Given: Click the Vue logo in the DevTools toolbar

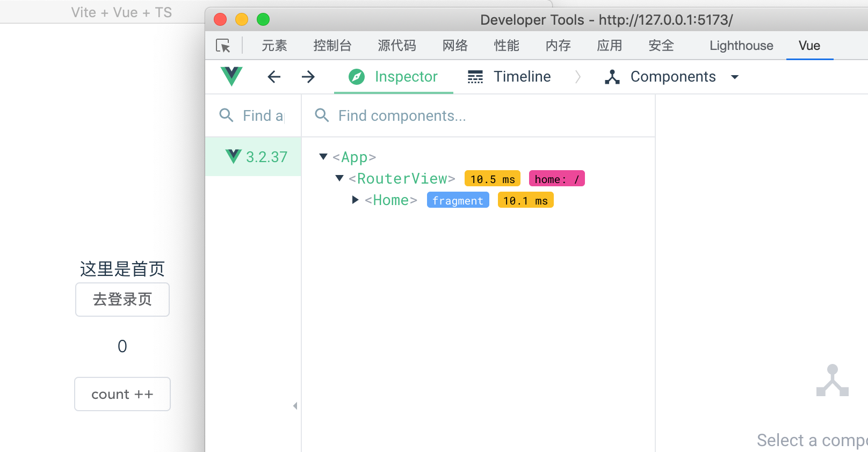Looking at the screenshot, I should [232, 76].
